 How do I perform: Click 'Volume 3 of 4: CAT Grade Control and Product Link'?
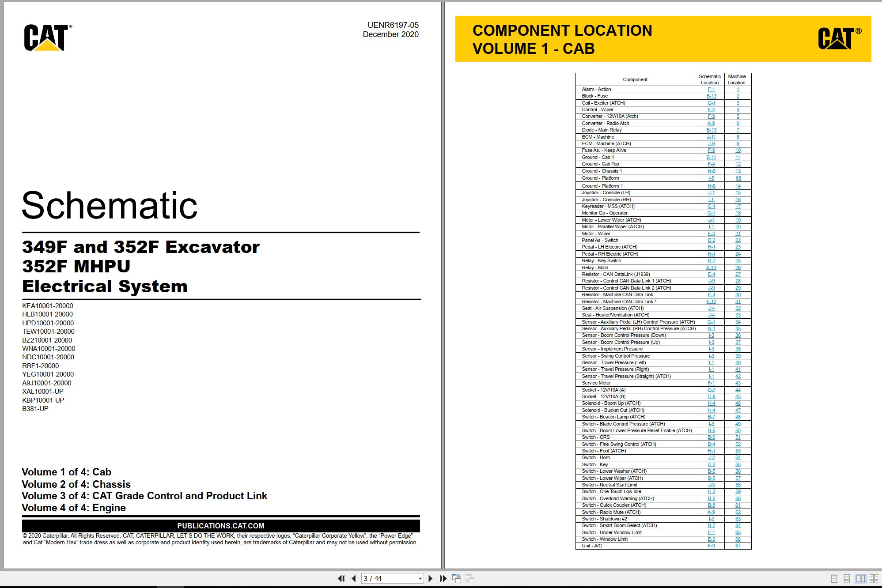pyautogui.click(x=144, y=496)
